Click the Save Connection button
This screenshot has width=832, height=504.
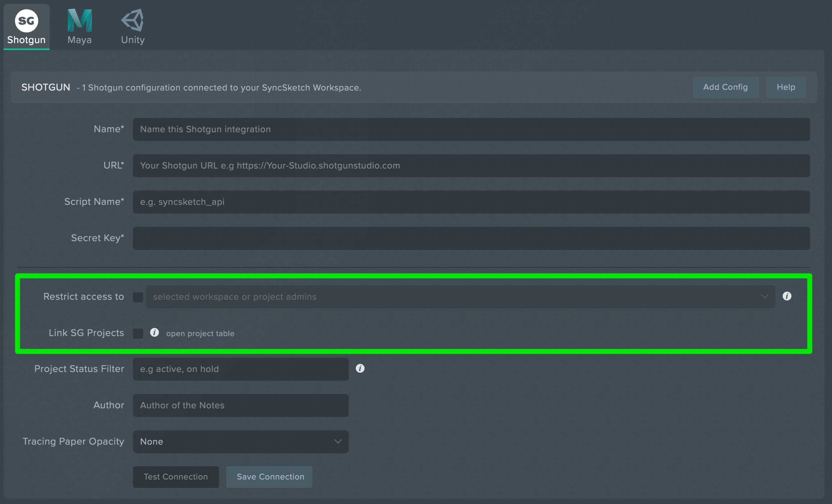tap(269, 477)
